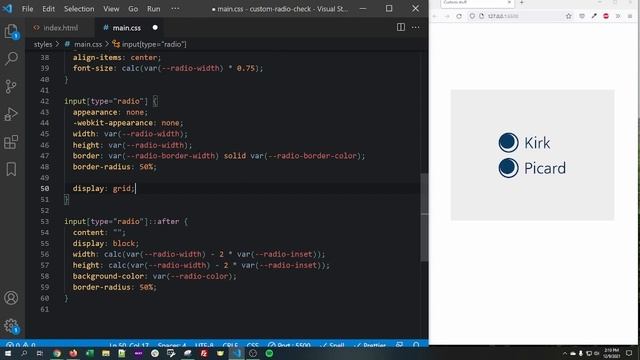Click the Chrome icon on the taskbar

pos(57,353)
